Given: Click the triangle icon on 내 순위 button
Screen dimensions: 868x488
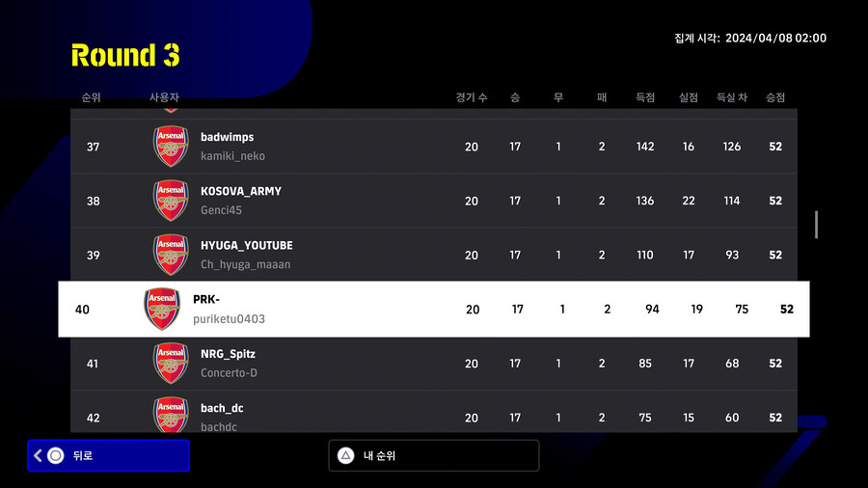Looking at the screenshot, I should pos(346,455).
